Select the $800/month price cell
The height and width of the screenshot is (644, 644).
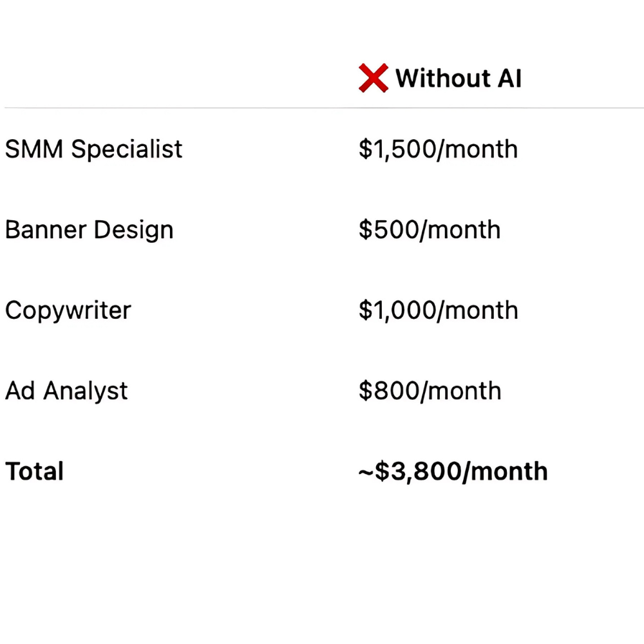point(430,391)
